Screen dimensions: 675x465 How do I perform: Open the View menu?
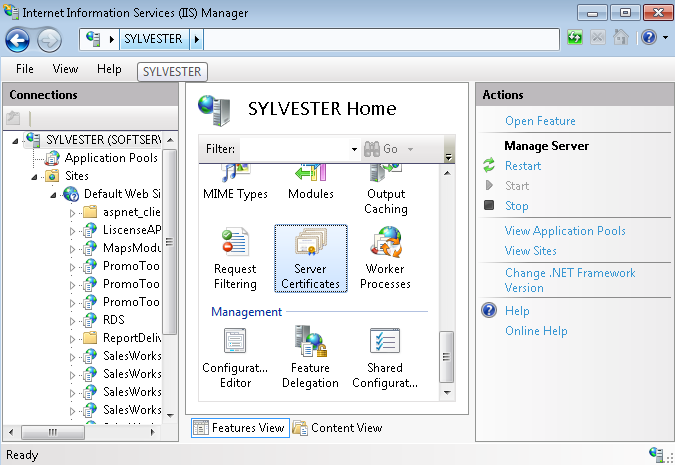(65, 69)
